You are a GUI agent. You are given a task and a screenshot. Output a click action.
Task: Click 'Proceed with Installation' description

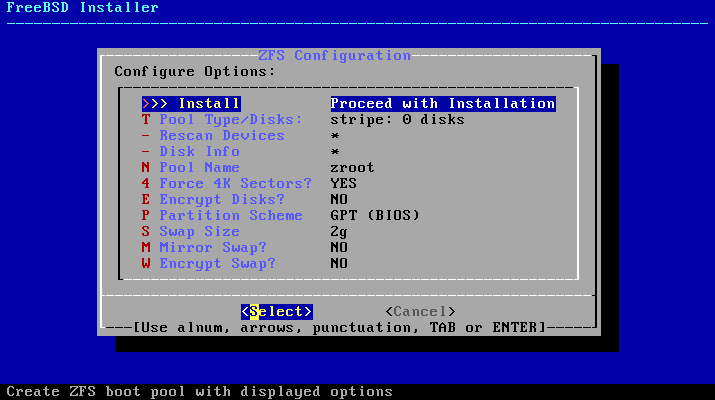pyautogui.click(x=443, y=104)
